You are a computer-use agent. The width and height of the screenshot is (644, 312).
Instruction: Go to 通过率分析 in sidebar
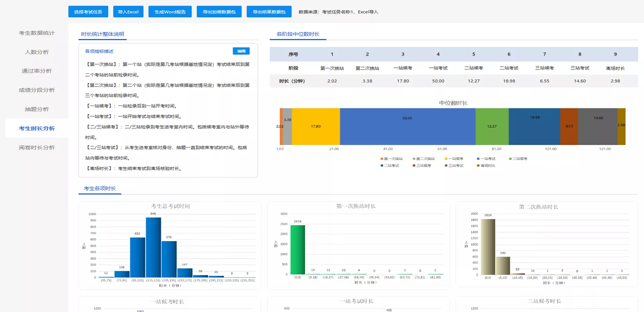[37, 71]
